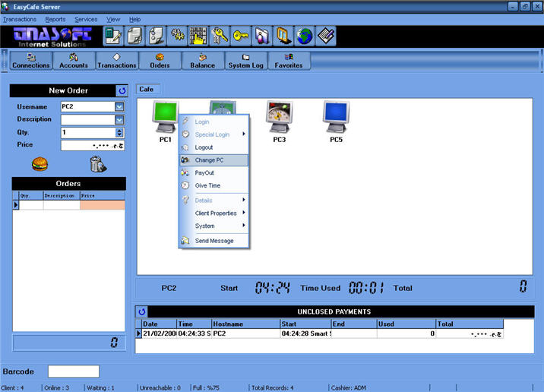Click the Start column header in payments

coord(305,324)
